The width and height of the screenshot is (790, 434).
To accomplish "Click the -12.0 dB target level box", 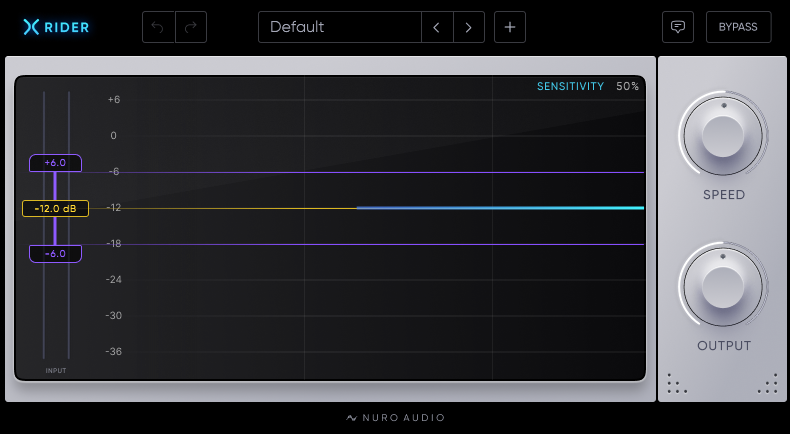I will click(x=55, y=208).
